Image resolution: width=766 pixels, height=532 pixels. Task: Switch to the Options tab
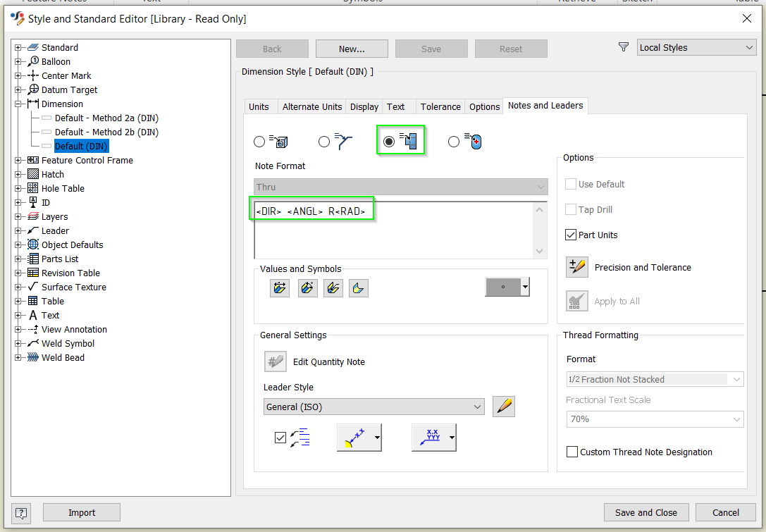pyautogui.click(x=485, y=106)
